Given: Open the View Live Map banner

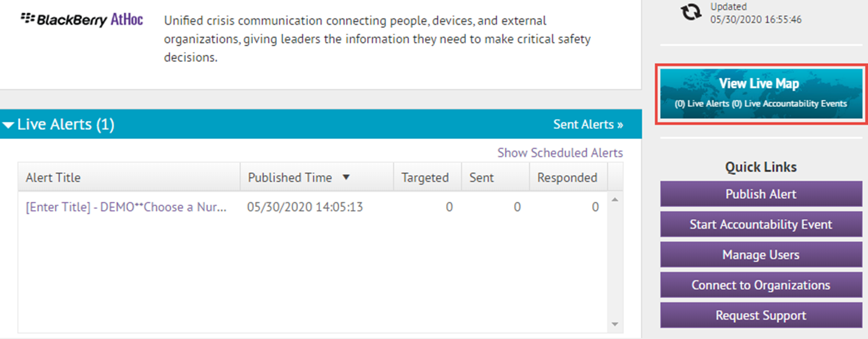Looking at the screenshot, I should pos(761,94).
